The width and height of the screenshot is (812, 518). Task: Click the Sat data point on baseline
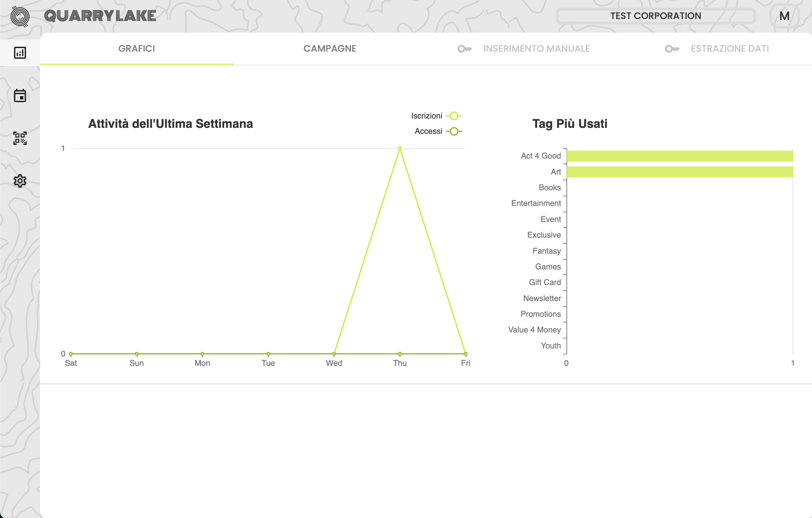pos(71,354)
